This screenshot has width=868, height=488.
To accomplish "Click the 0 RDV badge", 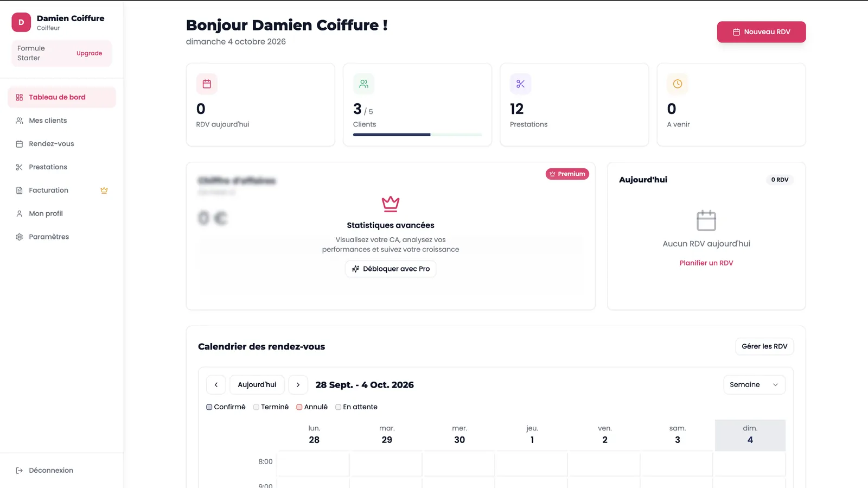I will pyautogui.click(x=780, y=180).
